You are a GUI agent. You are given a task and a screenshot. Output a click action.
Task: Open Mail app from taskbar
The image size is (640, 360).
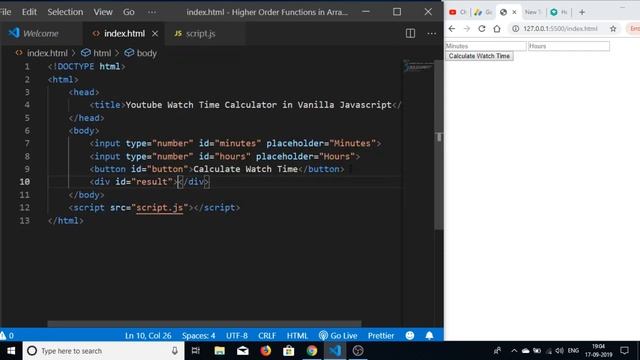point(242,351)
